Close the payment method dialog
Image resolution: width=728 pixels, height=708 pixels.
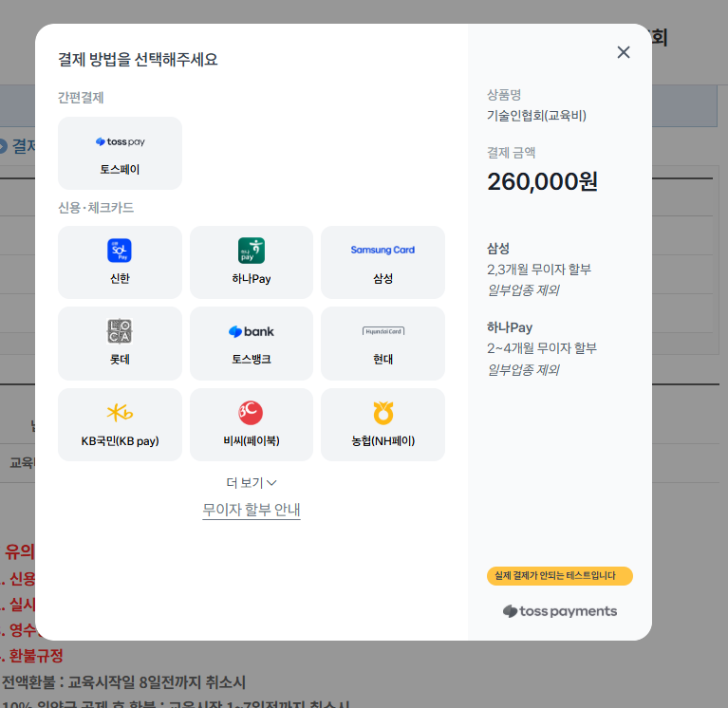click(x=624, y=52)
